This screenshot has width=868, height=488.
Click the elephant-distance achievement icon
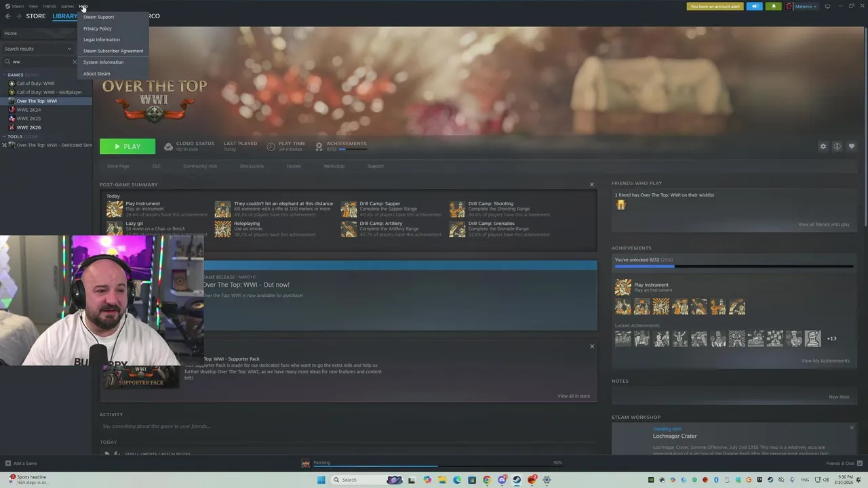coord(223,209)
